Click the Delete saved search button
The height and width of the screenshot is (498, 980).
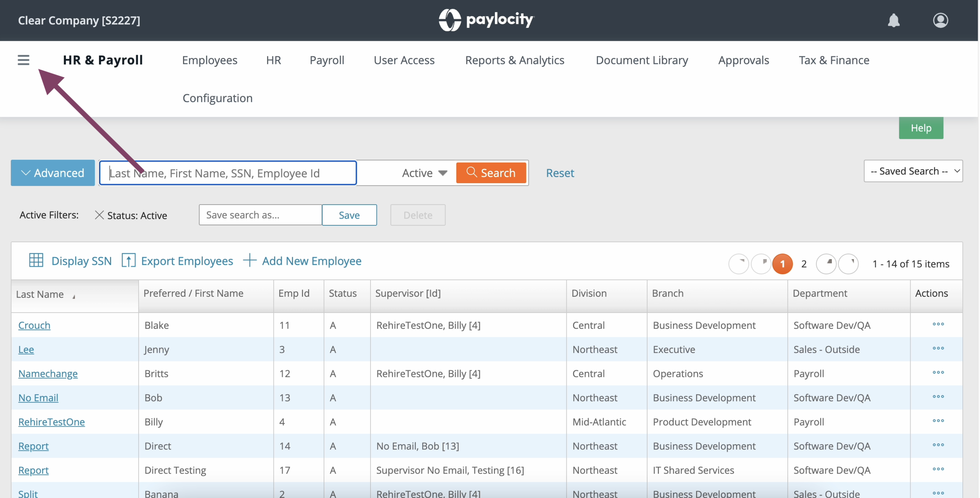pyautogui.click(x=418, y=215)
